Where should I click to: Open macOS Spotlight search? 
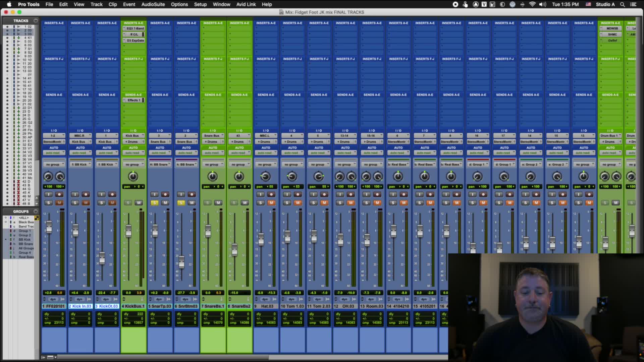click(x=622, y=4)
